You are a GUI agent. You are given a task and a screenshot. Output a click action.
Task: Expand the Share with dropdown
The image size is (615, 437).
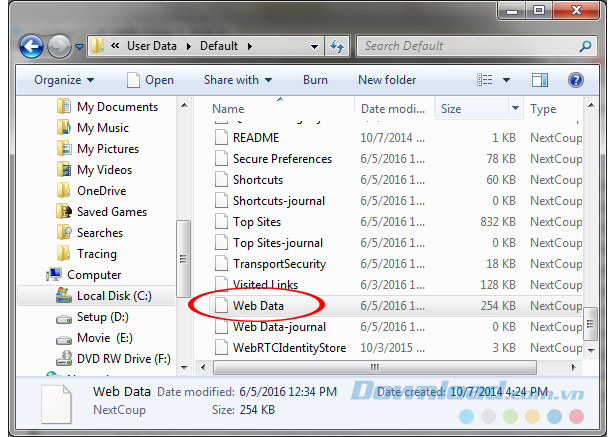238,80
